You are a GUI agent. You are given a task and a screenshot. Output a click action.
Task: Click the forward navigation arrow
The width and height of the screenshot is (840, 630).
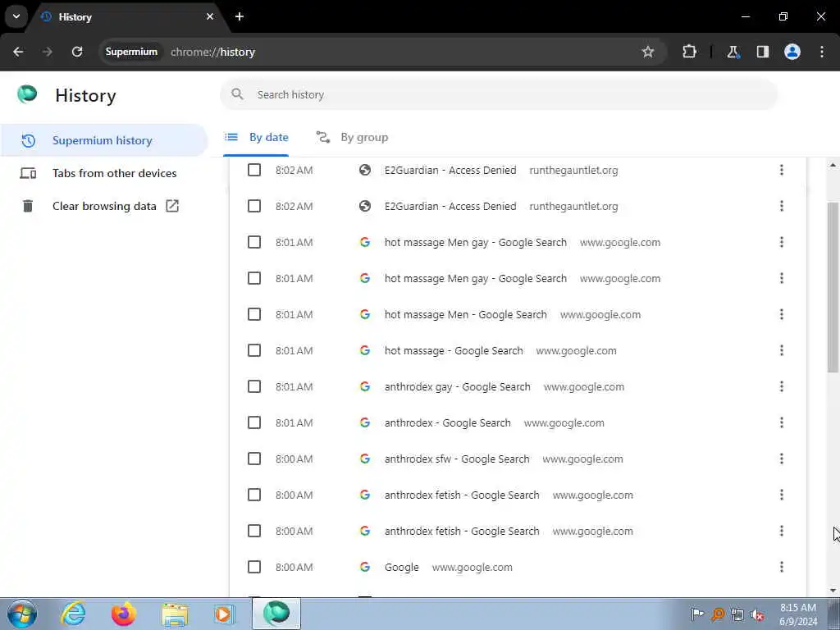(x=48, y=52)
